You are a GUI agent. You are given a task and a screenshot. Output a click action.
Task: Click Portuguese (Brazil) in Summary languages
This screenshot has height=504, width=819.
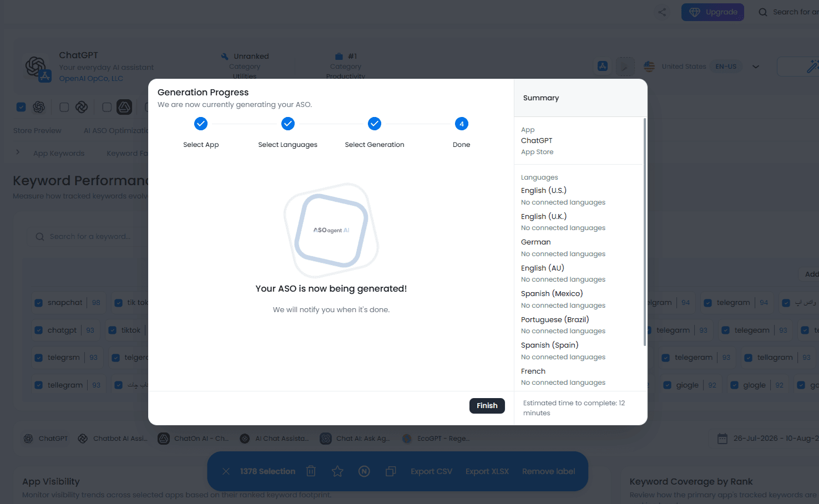pyautogui.click(x=555, y=320)
